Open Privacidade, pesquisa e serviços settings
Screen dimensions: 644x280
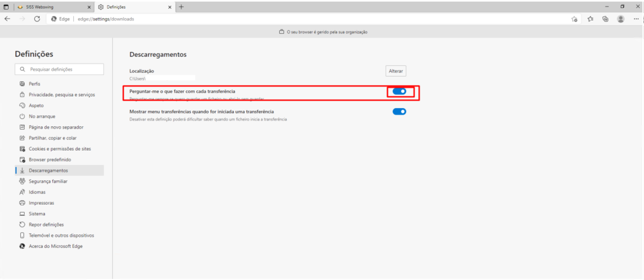click(x=62, y=95)
